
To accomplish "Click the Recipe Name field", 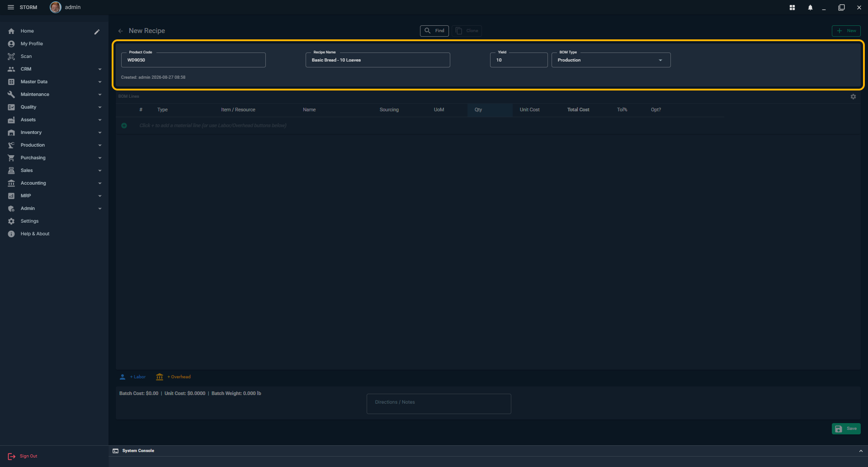I will pyautogui.click(x=377, y=60).
